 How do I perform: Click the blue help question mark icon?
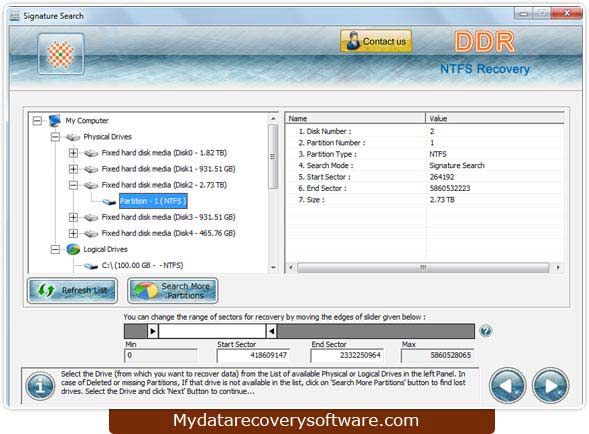[x=485, y=331]
